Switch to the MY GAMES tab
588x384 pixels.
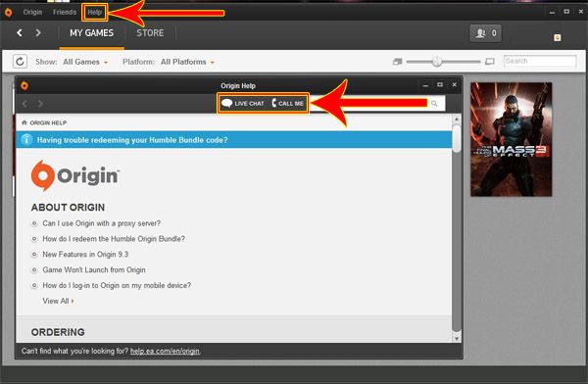(x=91, y=33)
